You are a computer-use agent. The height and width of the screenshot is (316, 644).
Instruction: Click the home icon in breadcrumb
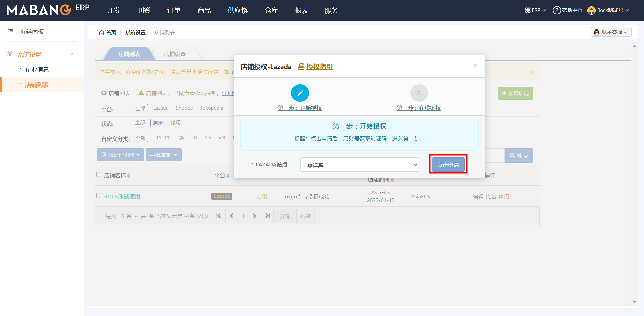pos(102,33)
